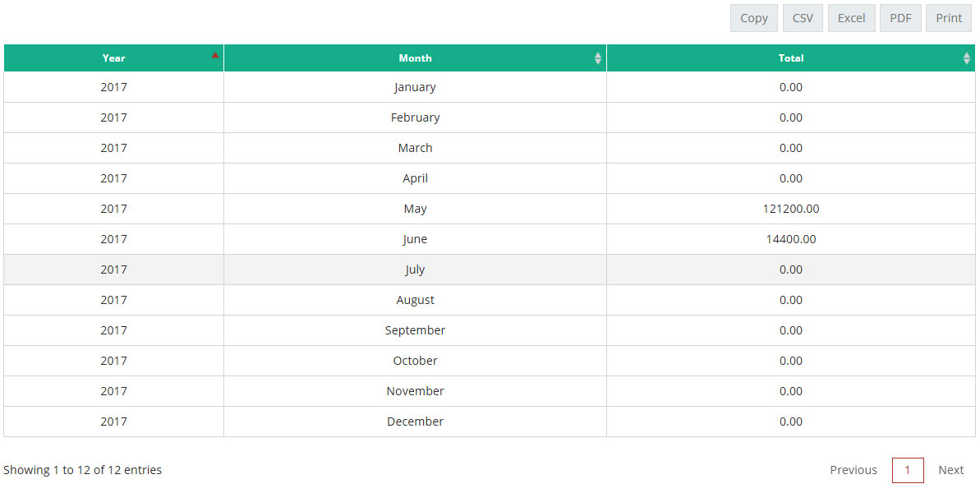Click the 0.00 total in July row
The width and height of the screenshot is (980, 493).
790,270
